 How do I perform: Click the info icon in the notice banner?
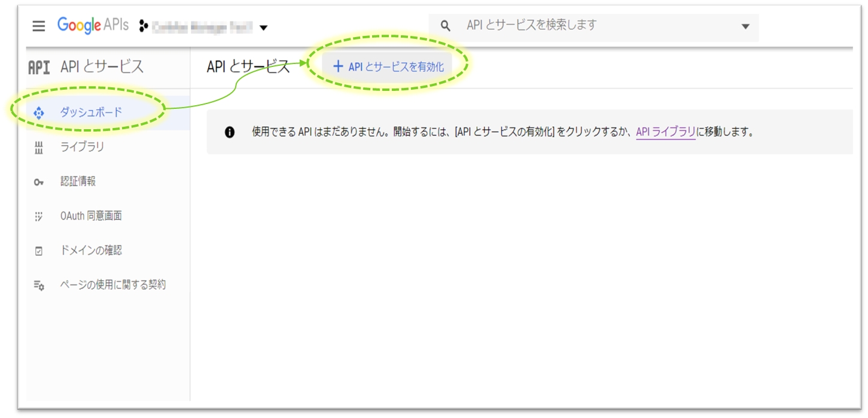pos(230,132)
